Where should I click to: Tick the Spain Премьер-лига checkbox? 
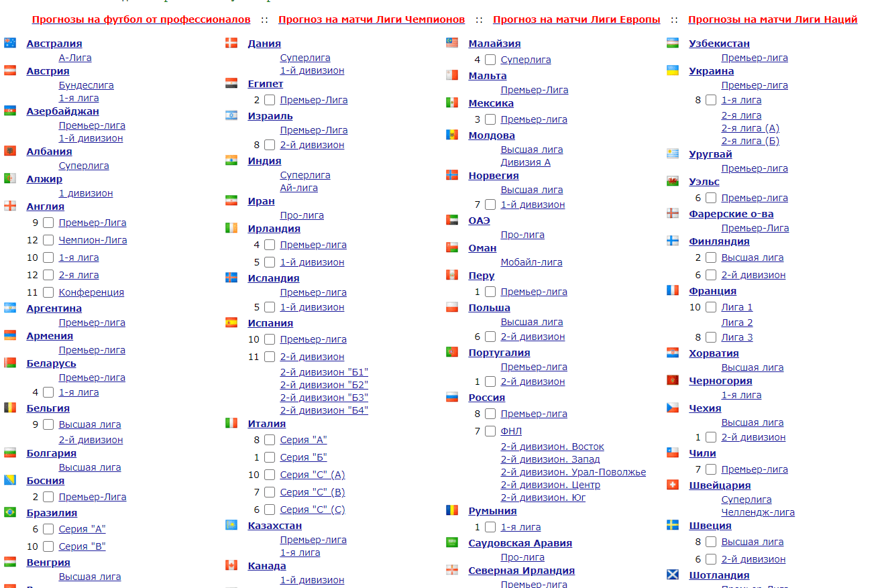point(270,339)
